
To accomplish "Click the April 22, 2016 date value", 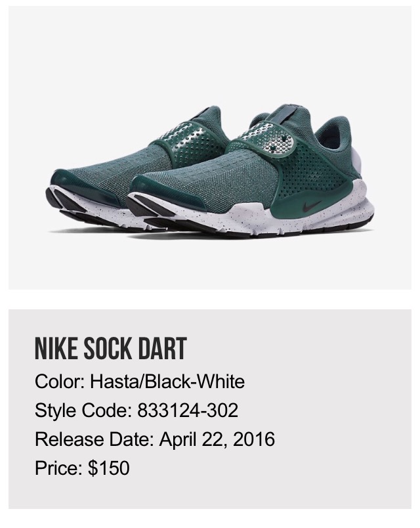I will pyautogui.click(x=217, y=439).
